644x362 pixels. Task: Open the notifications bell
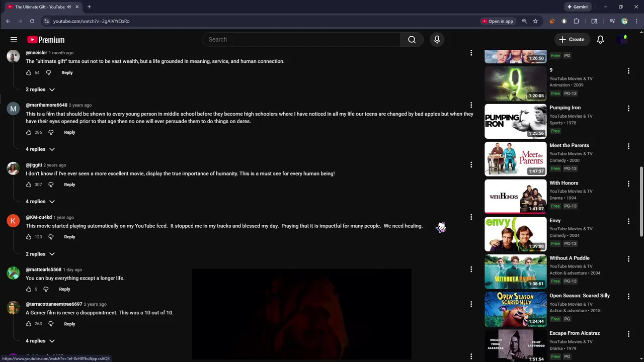point(600,40)
